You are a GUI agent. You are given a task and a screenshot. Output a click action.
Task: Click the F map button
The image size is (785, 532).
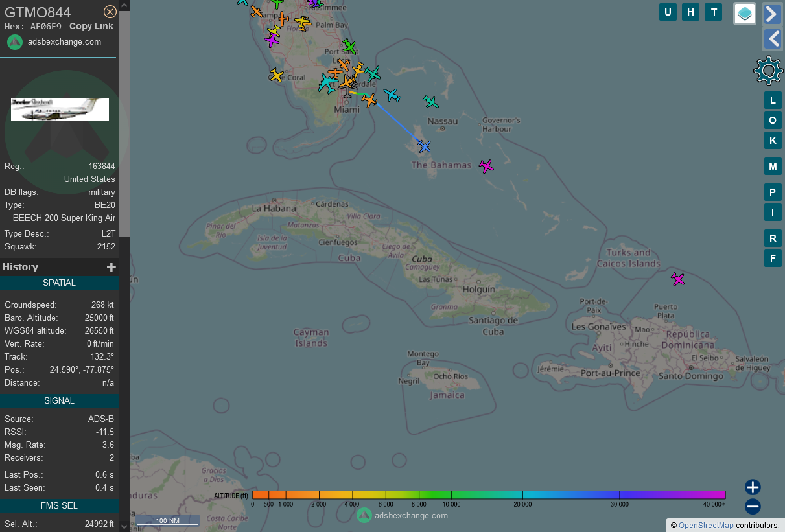pos(773,259)
